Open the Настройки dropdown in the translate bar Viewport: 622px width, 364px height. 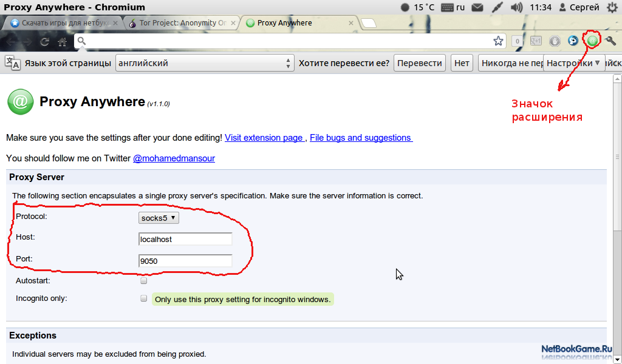[x=573, y=63]
